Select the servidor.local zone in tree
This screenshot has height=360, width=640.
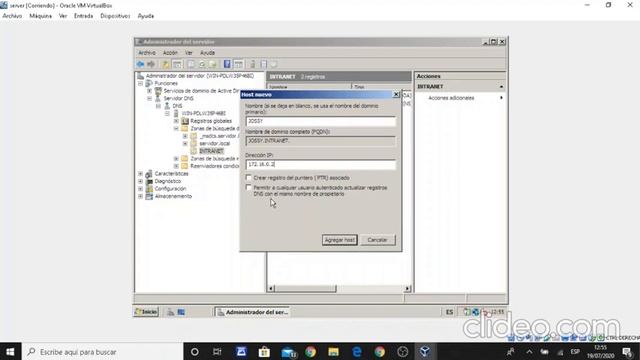215,144
